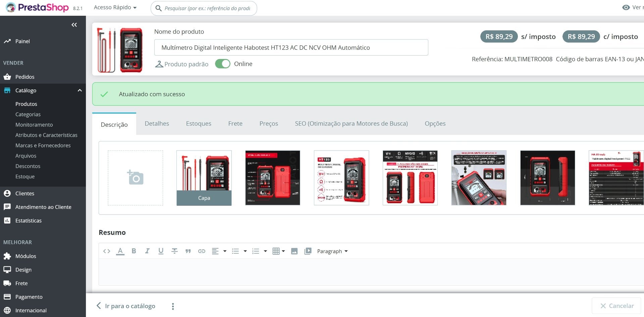Viewport: 644px width, 317px height.
Task: Open Estoque submenu item
Action: click(25, 177)
